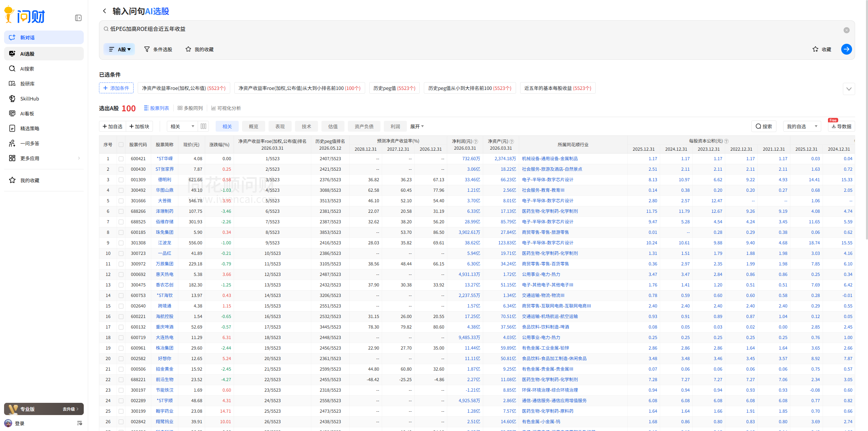The image size is (868, 431).
Task: Start a 新对话 from the sidebar
Action: click(x=44, y=37)
